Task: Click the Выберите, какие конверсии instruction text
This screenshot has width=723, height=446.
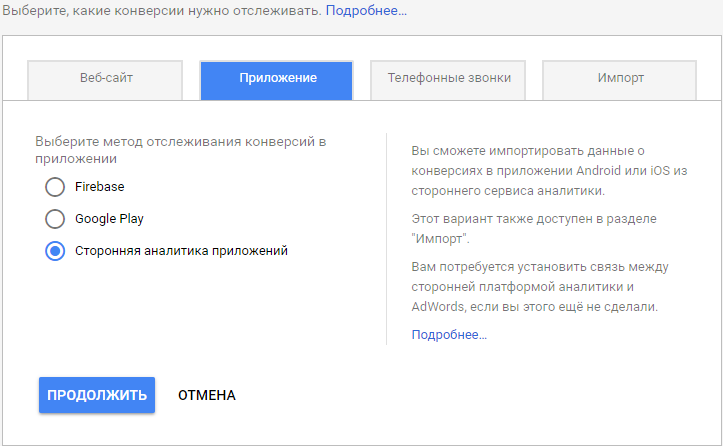Action: pyautogui.click(x=160, y=12)
